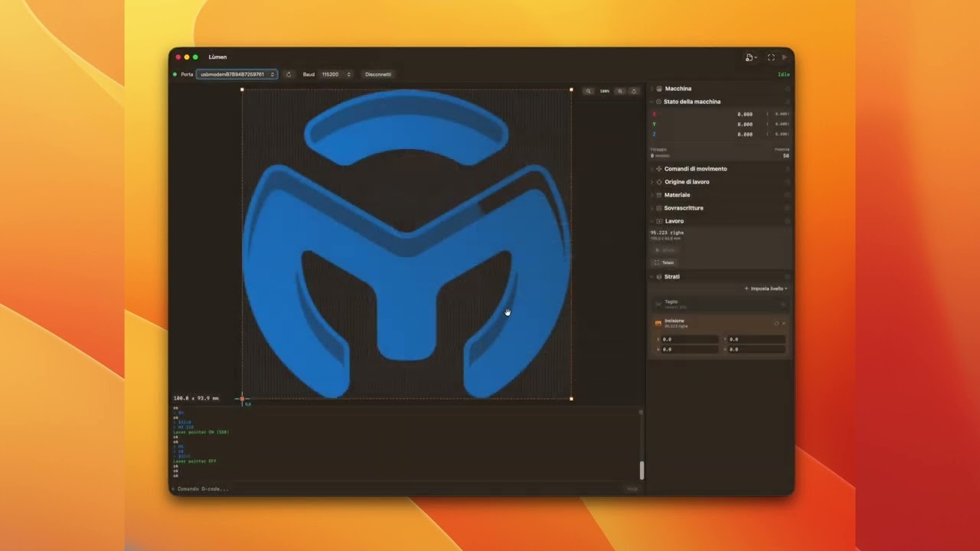This screenshot has width=980, height=551.
Task: Click the refresh icon on Incisione layer
Action: pos(776,323)
